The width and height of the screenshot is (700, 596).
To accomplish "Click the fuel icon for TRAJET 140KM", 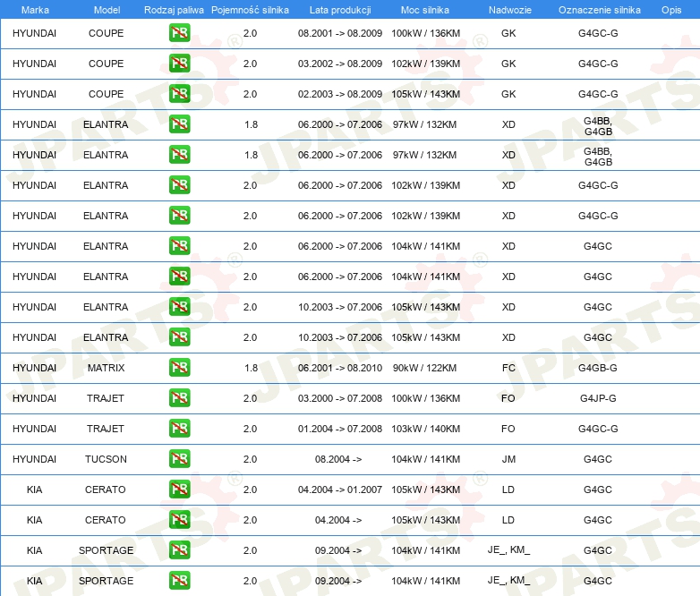I will click(179, 428).
